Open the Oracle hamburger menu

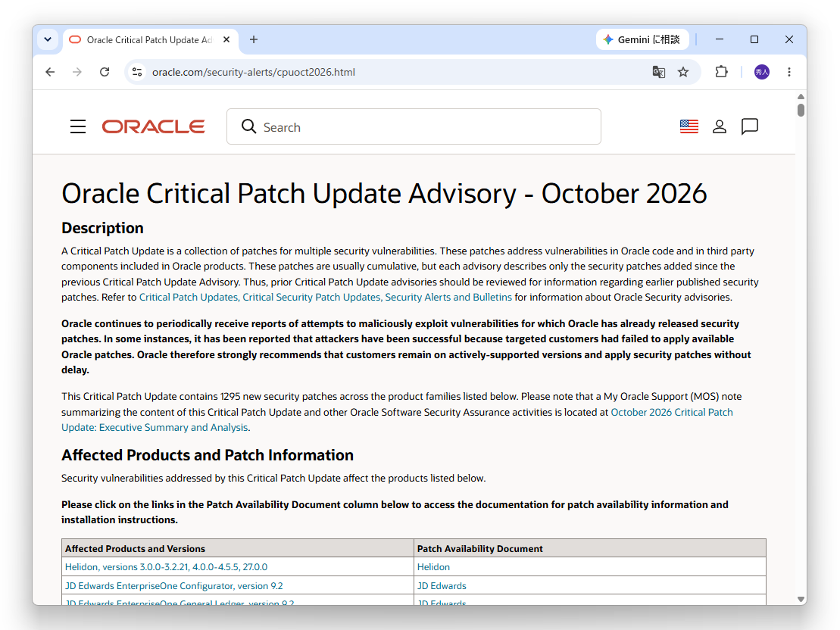[x=78, y=126]
